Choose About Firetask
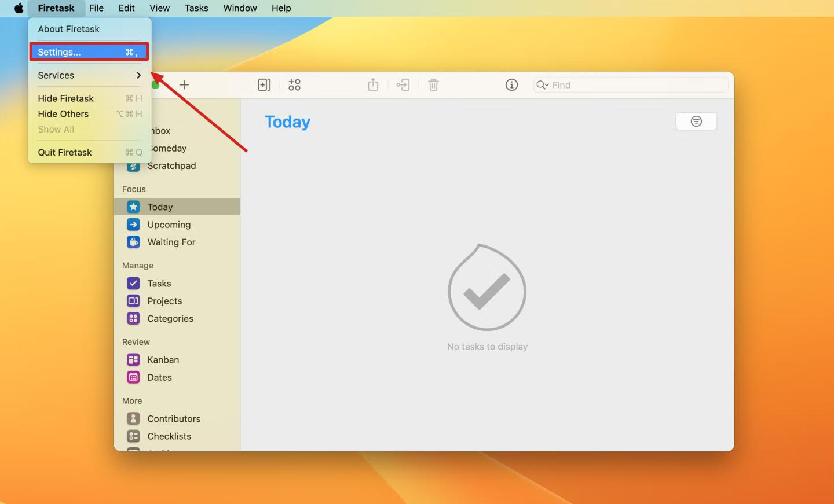 tap(90, 29)
